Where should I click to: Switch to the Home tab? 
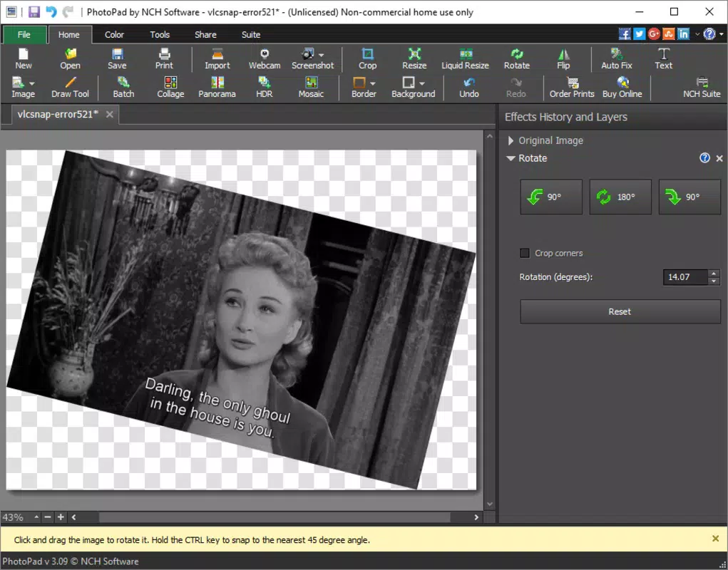point(68,35)
